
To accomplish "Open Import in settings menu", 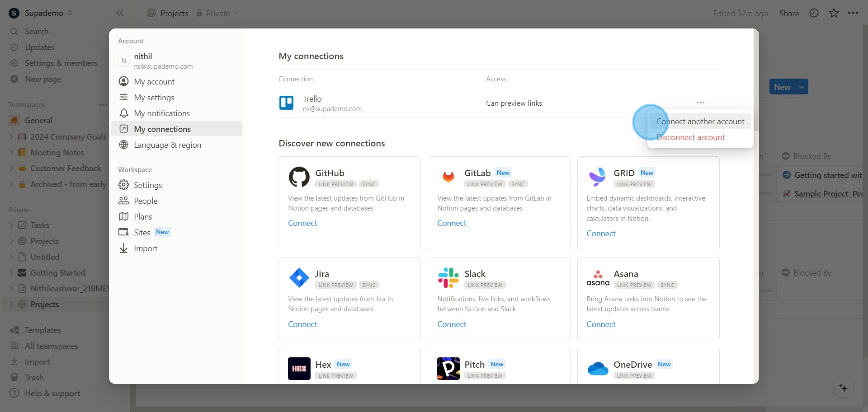I will click(x=177, y=248).
